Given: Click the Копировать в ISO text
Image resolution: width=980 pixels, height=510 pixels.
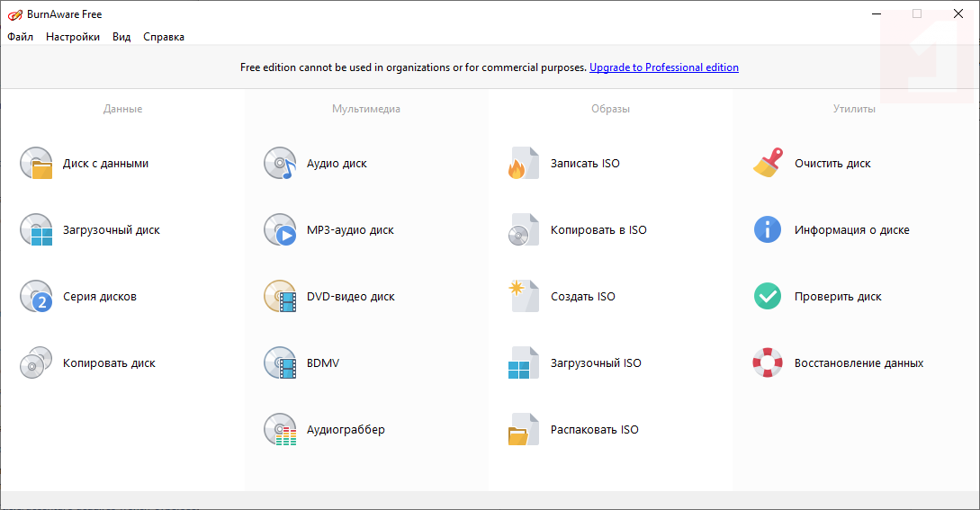Looking at the screenshot, I should coord(598,230).
